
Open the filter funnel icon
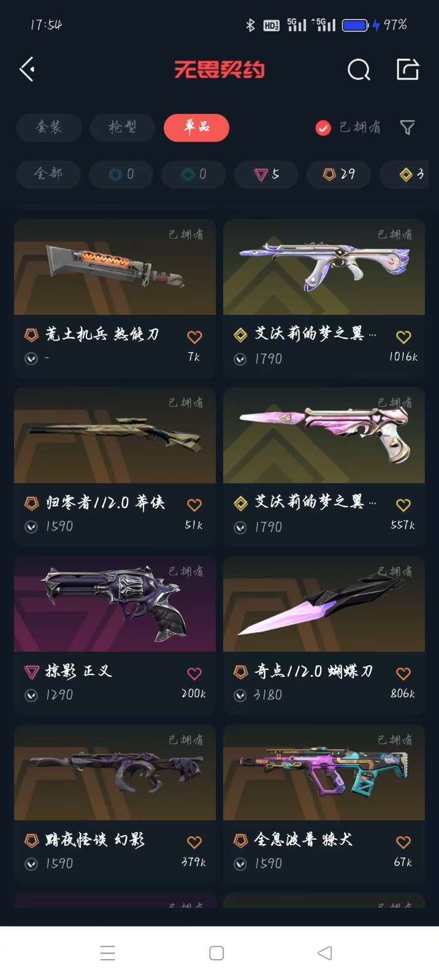[407, 127]
